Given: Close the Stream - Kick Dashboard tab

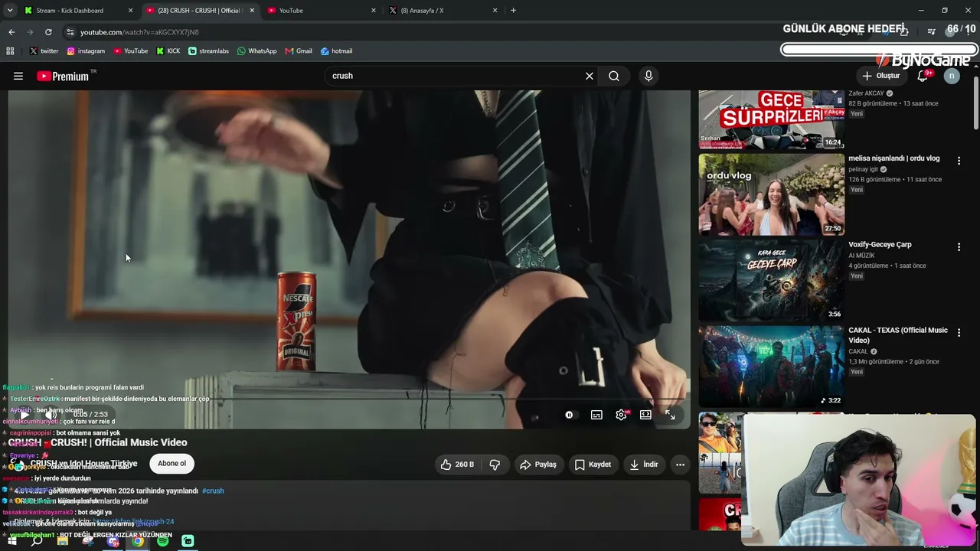Looking at the screenshot, I should click(130, 11).
